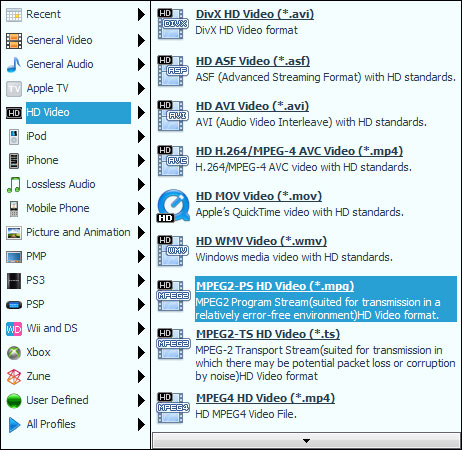Click the Wii and DS icon
The height and width of the screenshot is (450, 462).
[14, 329]
